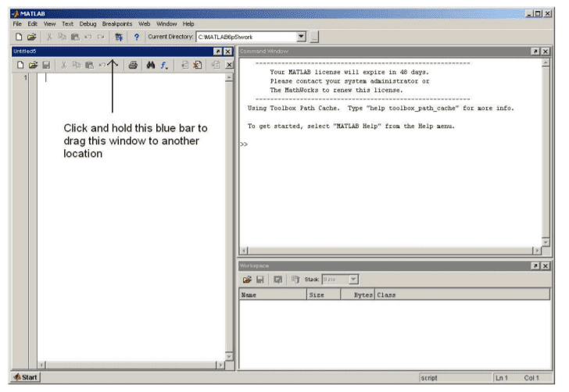Open the Breakpoints menu

point(117,24)
